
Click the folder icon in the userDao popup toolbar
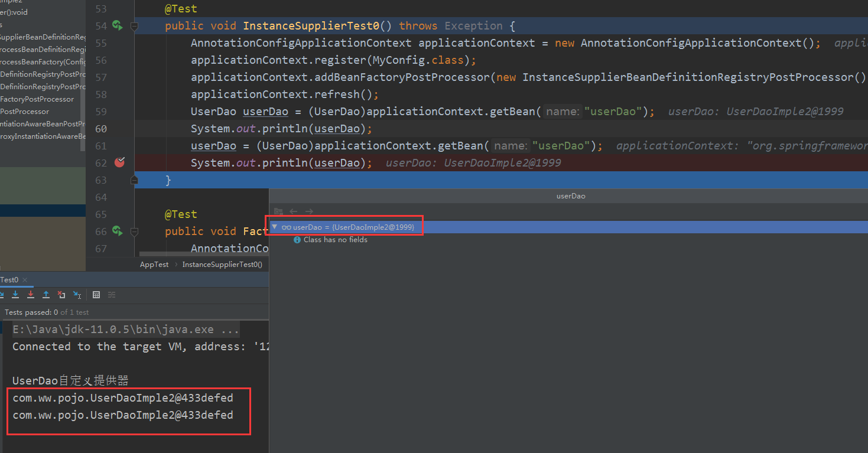(x=278, y=211)
